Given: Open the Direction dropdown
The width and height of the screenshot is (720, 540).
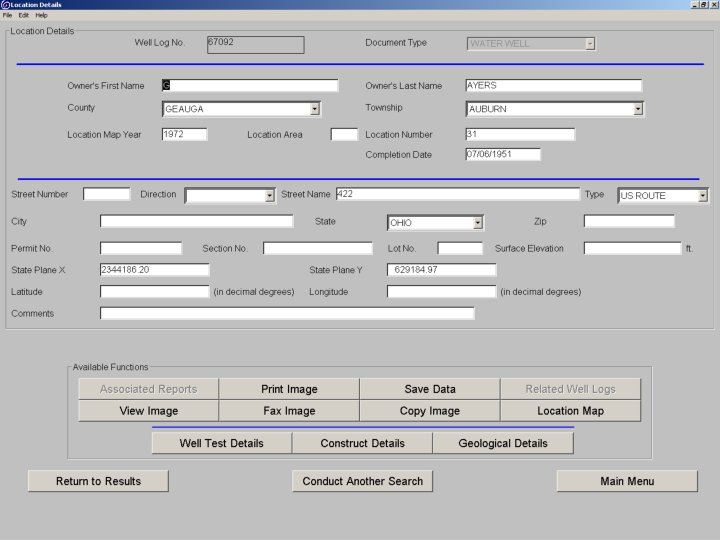Looking at the screenshot, I should [270, 196].
